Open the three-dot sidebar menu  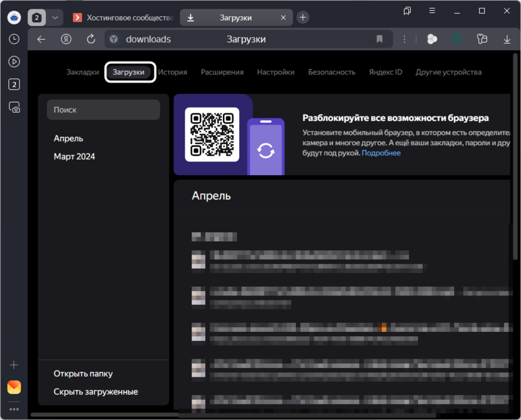[14, 409]
